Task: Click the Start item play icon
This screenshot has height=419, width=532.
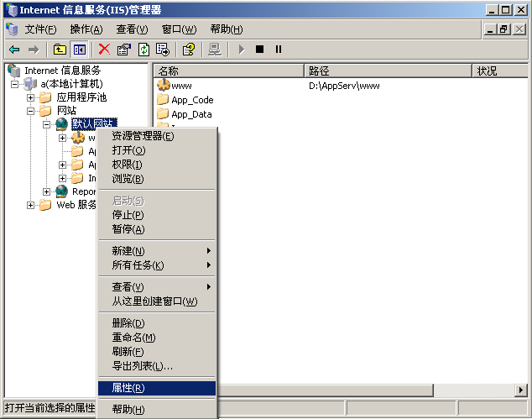Action: tap(241, 50)
